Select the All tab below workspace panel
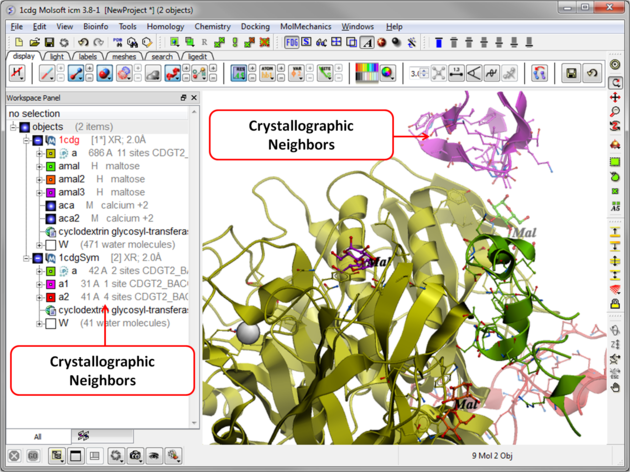630x472 pixels. point(37,436)
